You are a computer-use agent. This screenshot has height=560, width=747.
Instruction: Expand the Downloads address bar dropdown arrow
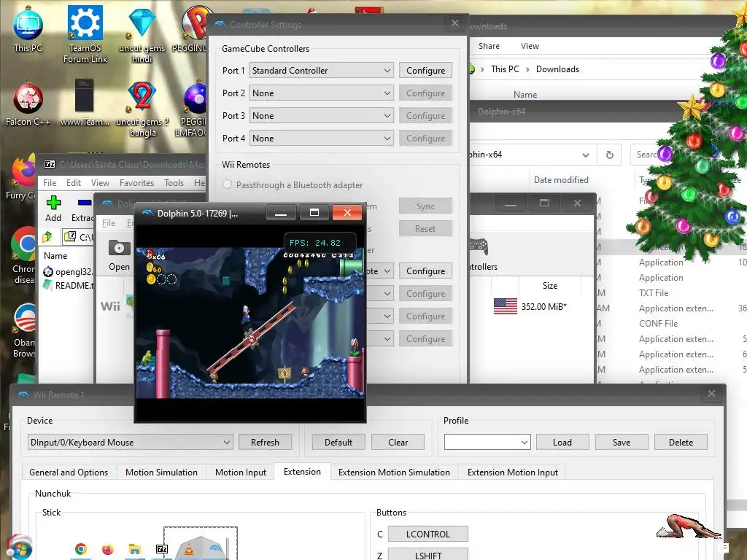(586, 155)
